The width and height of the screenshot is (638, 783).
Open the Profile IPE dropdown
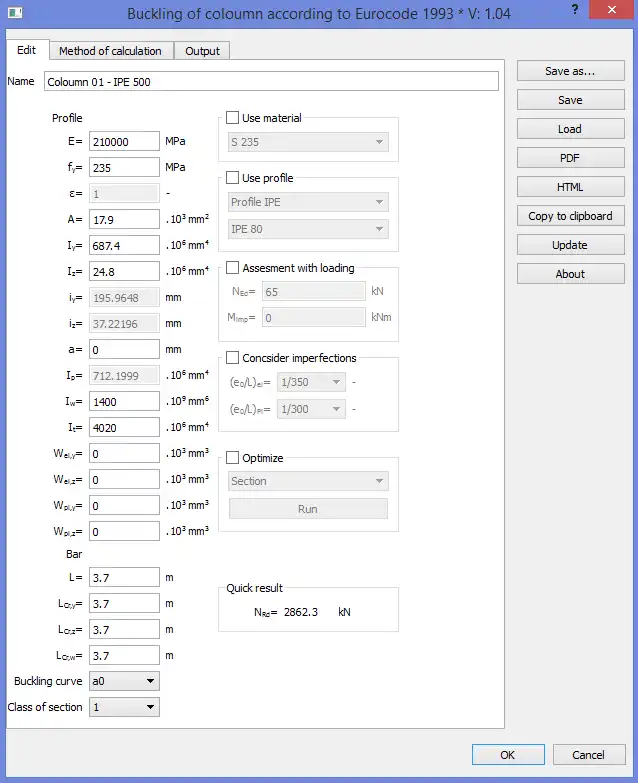[x=308, y=202]
